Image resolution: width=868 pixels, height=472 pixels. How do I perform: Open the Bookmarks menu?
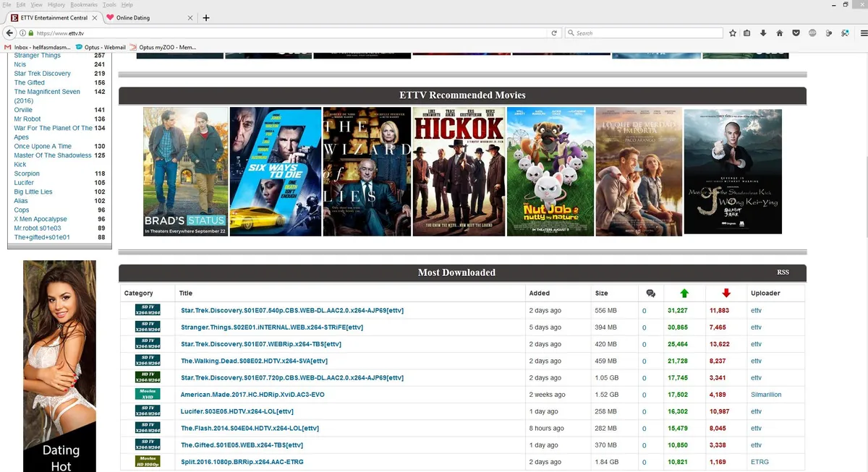coord(84,4)
